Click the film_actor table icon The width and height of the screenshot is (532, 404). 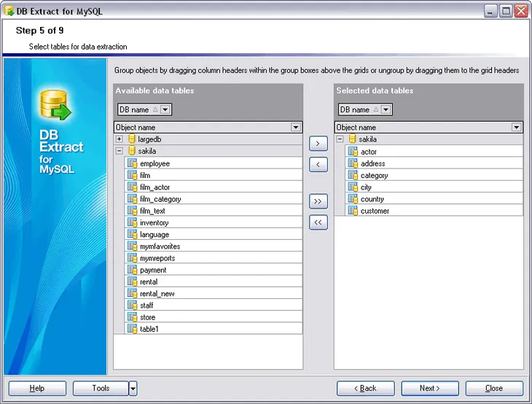132,187
